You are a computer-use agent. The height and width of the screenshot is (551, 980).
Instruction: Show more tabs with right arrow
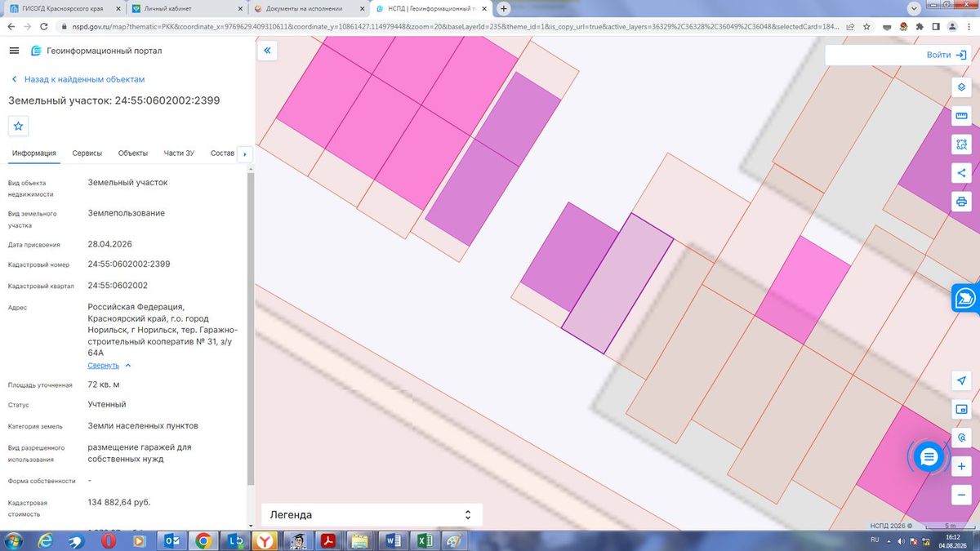pyautogui.click(x=245, y=153)
